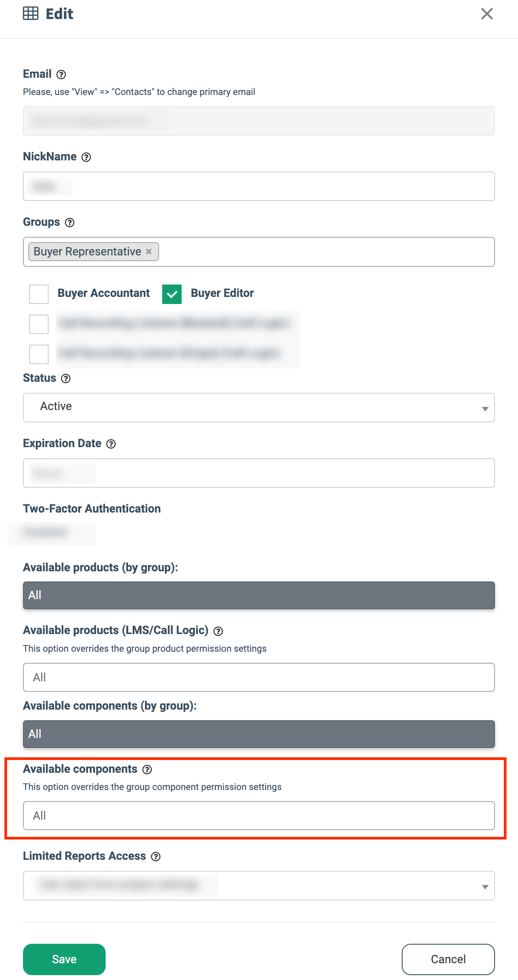This screenshot has height=980, width=518.
Task: Click the table grid icon beside Edit
Action: [x=30, y=14]
